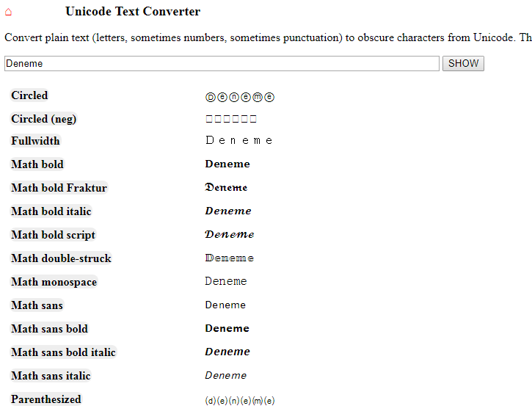Select the parenthesized (d)(e)(n)(e)(m)(e) output
Screen dimensions: 532x414
pos(240,401)
